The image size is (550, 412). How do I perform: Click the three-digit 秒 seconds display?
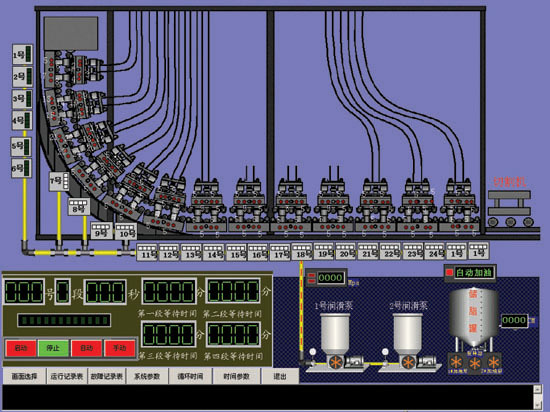(x=105, y=291)
